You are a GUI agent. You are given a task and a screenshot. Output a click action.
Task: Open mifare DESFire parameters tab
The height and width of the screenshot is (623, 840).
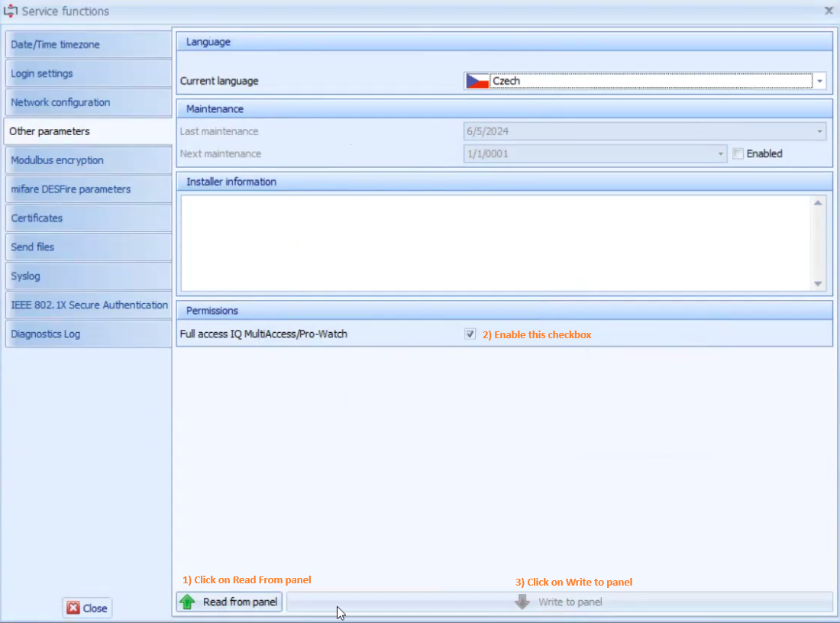[x=89, y=189]
